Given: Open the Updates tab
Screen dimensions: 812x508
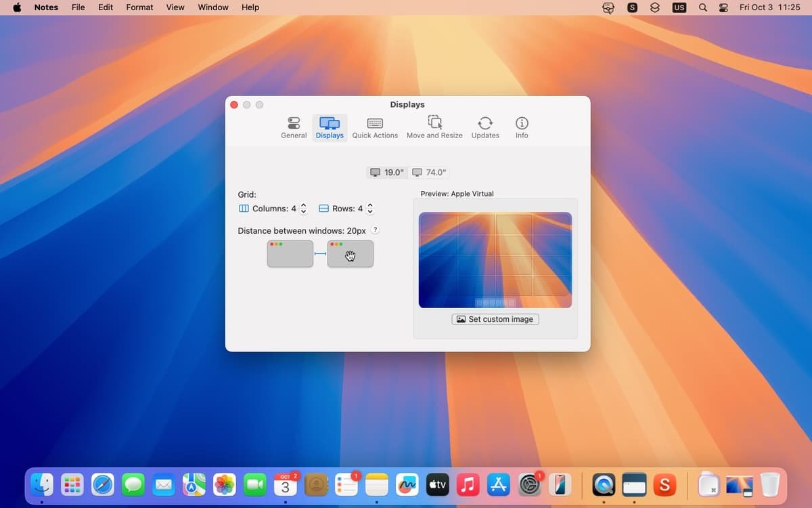Looking at the screenshot, I should (x=485, y=127).
